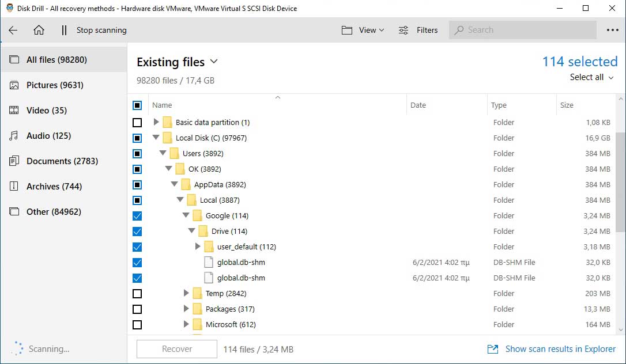This screenshot has width=626, height=364.
Task: Switch to Audio (125) category
Action: point(64,135)
